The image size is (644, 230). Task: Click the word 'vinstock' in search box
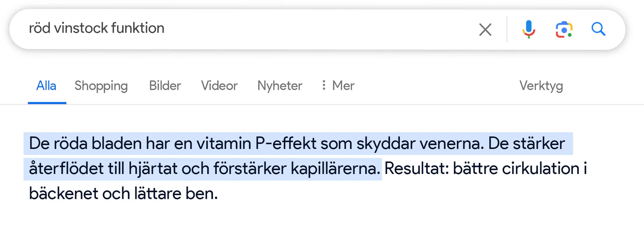[x=81, y=28]
